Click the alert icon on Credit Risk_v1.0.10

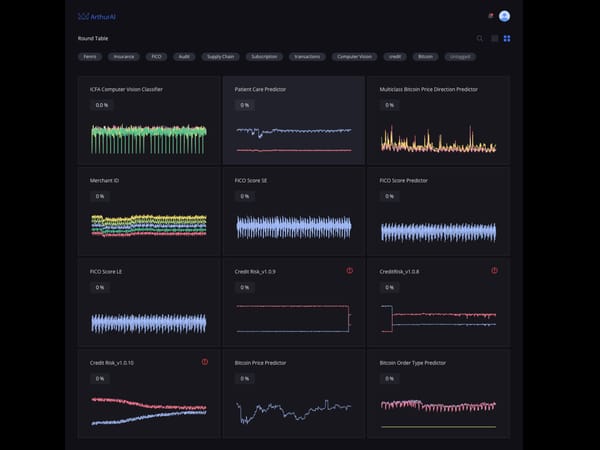tap(205, 362)
